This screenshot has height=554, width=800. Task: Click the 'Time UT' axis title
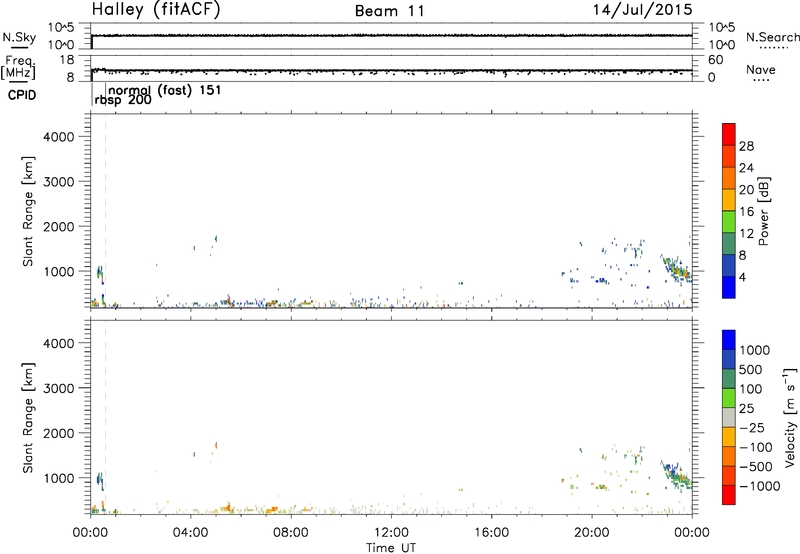(x=391, y=548)
